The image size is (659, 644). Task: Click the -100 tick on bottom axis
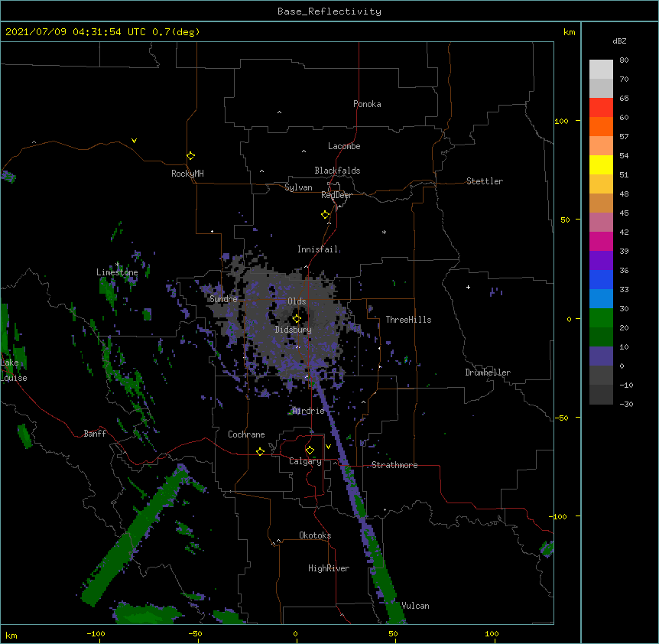(x=96, y=633)
